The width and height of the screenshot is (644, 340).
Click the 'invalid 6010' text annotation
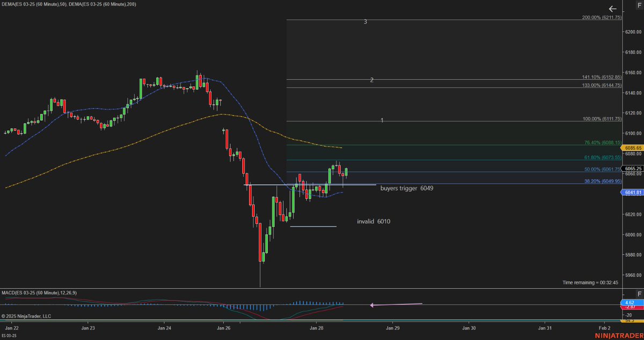coord(374,221)
